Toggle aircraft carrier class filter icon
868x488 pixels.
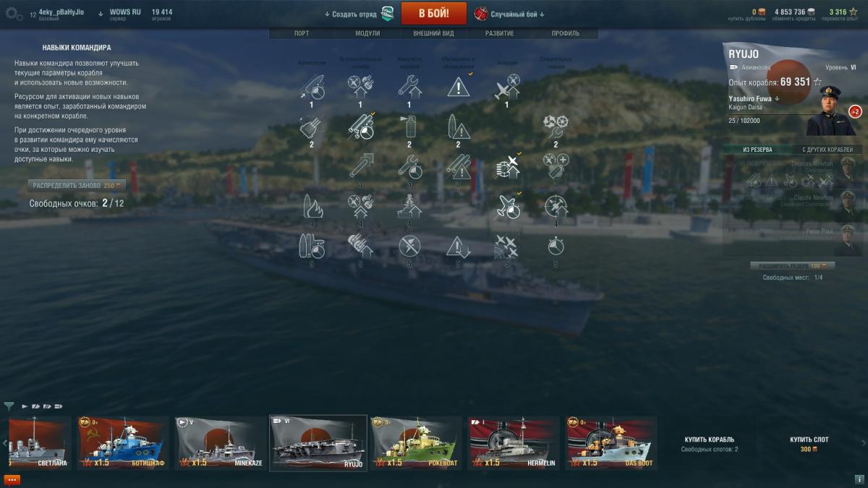[59, 406]
